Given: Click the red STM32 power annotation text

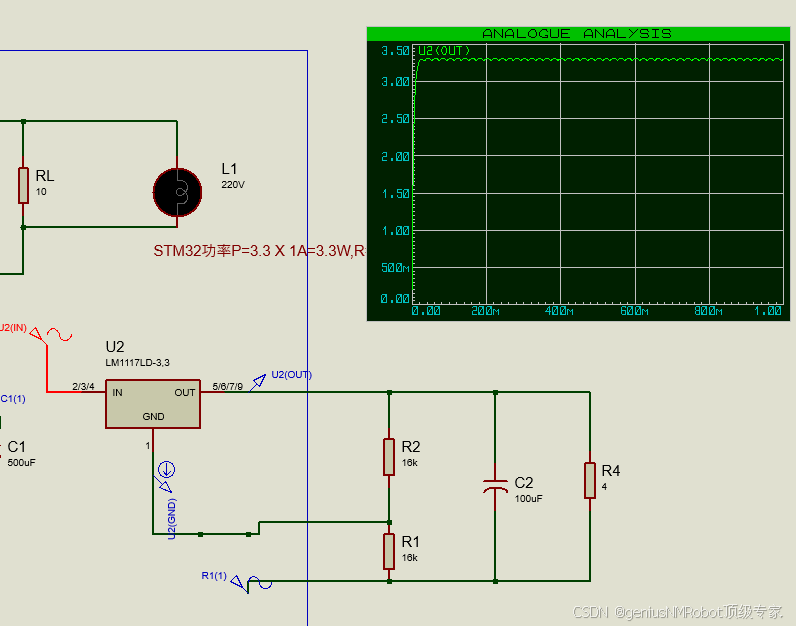Looking at the screenshot, I should tap(260, 251).
